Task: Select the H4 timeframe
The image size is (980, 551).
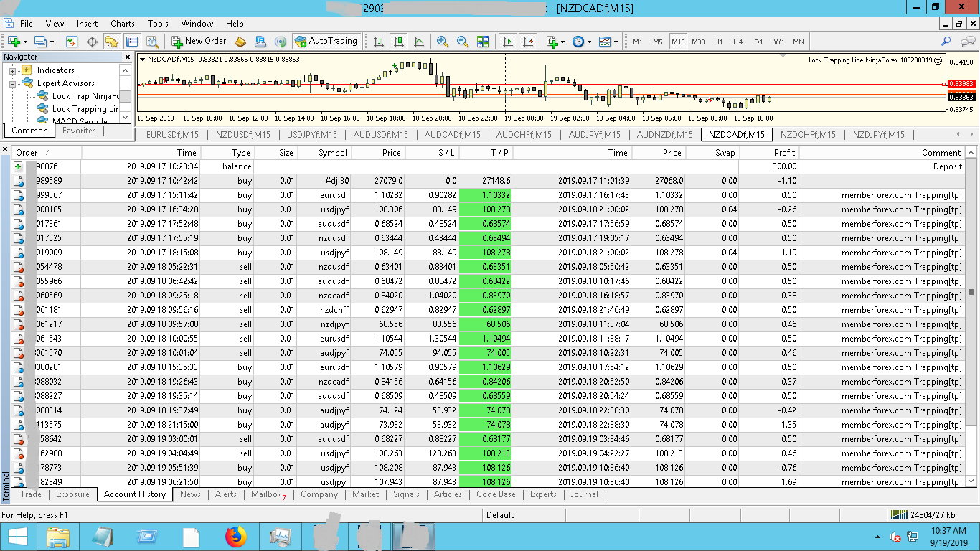Action: click(x=738, y=42)
